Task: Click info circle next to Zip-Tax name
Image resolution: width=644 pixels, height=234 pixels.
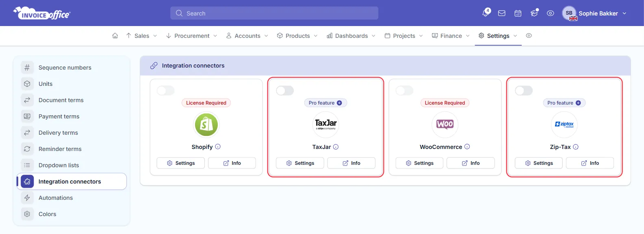Action: [x=576, y=147]
